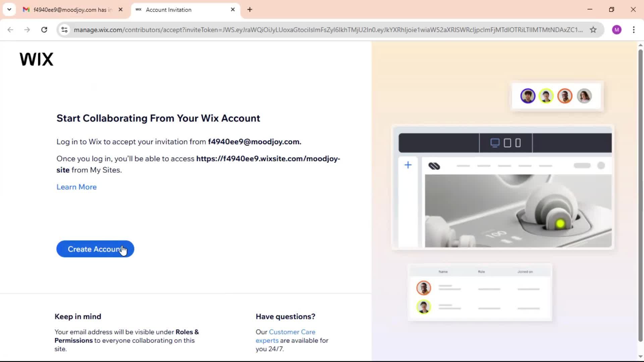Image resolution: width=644 pixels, height=362 pixels.
Task: Click the f4940ee9@moodjoy.com inviter email text
Action: point(255,142)
